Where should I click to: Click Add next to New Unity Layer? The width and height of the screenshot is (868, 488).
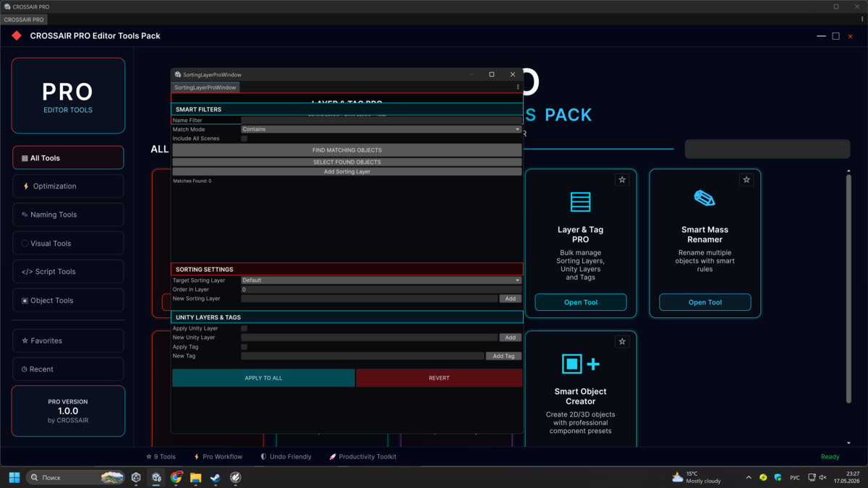pos(510,338)
